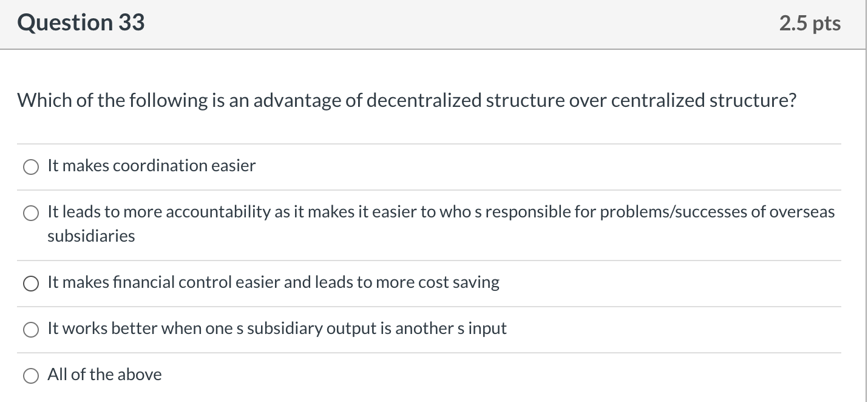This screenshot has width=868, height=402.
Task: Click the Question 33 heading
Action: 81,22
